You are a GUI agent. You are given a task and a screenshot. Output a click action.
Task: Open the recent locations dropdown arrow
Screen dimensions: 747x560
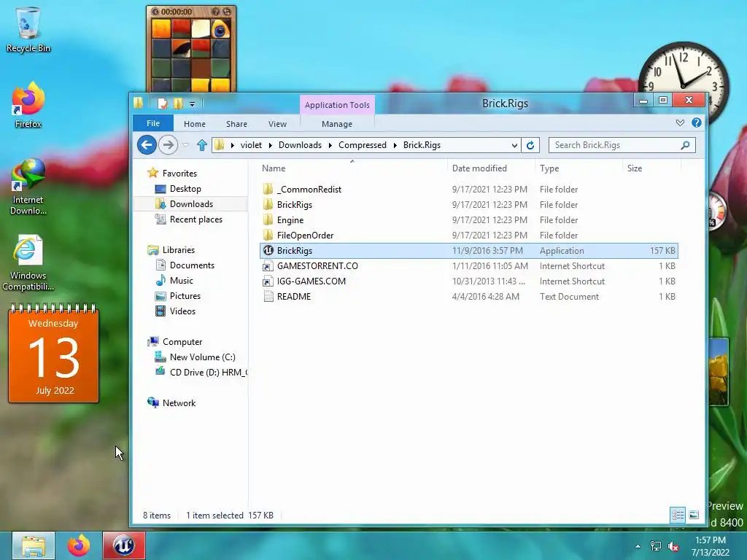[x=186, y=145]
